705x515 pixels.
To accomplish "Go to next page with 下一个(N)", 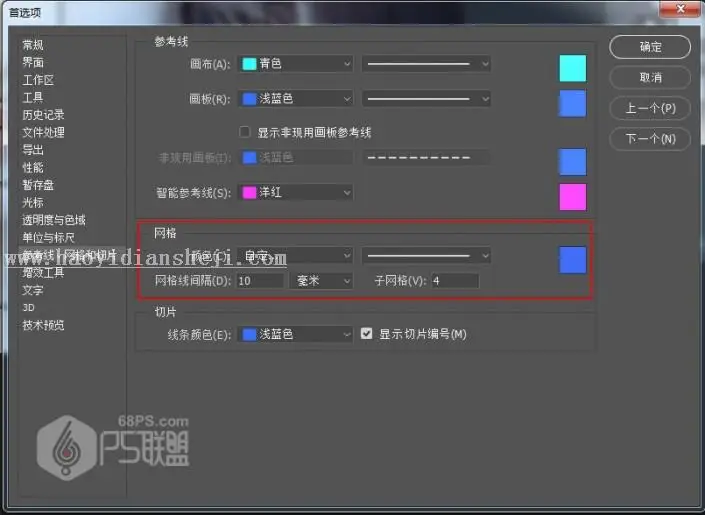I will [650, 139].
